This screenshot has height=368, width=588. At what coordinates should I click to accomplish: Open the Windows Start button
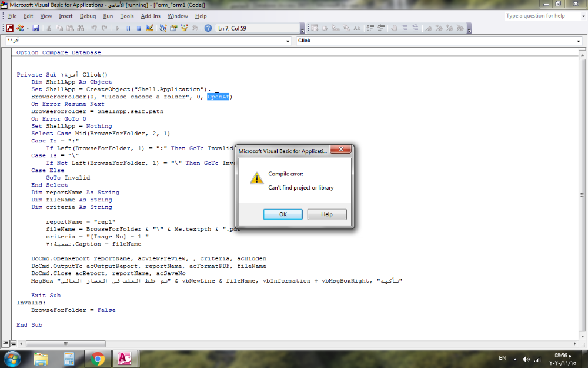point(12,359)
